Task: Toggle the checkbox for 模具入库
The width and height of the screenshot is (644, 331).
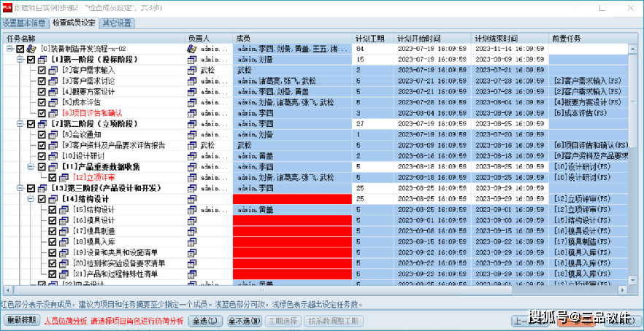Action: coord(52,241)
